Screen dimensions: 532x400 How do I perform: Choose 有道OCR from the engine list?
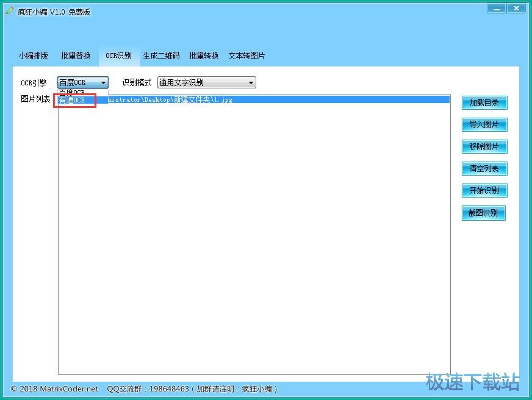[x=83, y=100]
